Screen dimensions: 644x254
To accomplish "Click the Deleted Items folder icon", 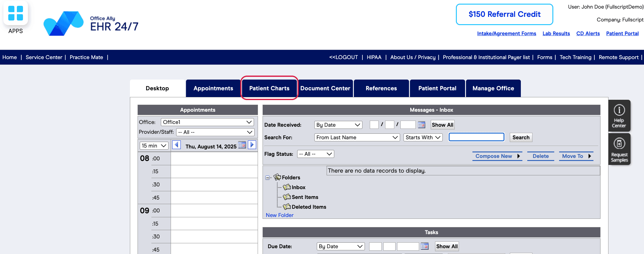I will click(287, 207).
